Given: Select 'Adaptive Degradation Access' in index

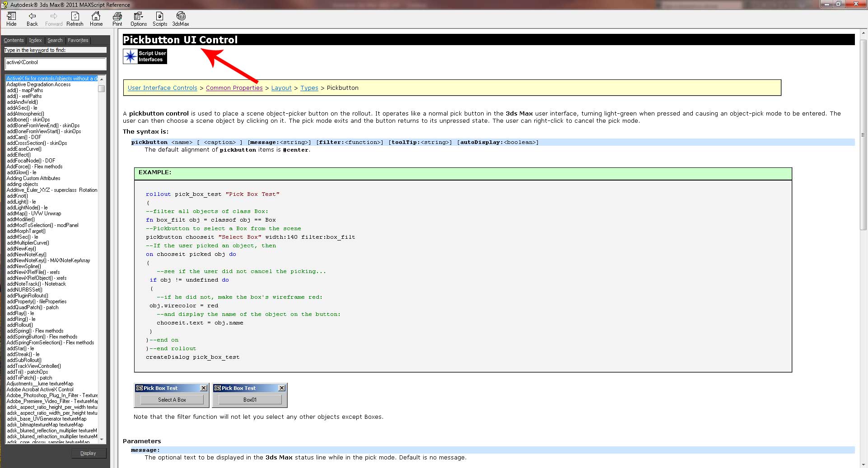Looking at the screenshot, I should (x=39, y=84).
